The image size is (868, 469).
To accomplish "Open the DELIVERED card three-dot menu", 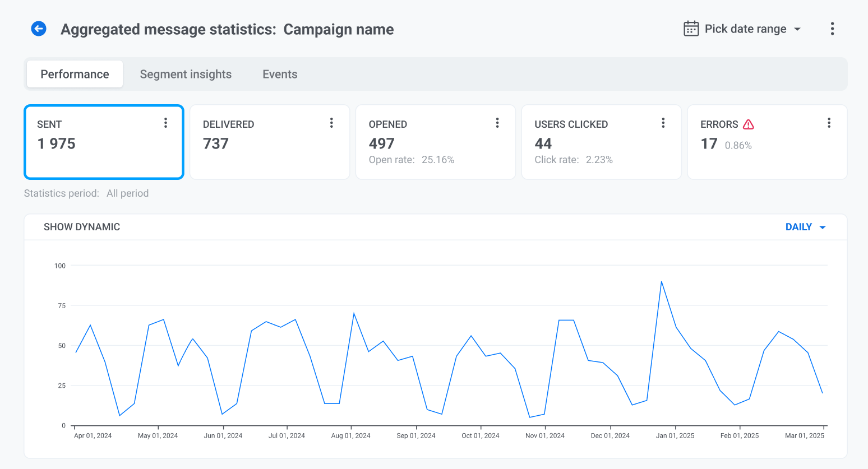I will (331, 123).
